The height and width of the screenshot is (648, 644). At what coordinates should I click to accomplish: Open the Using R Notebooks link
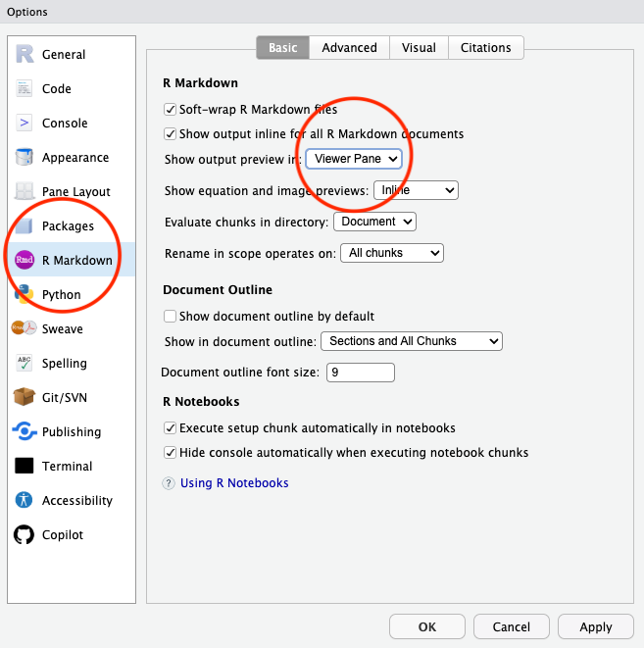(234, 483)
